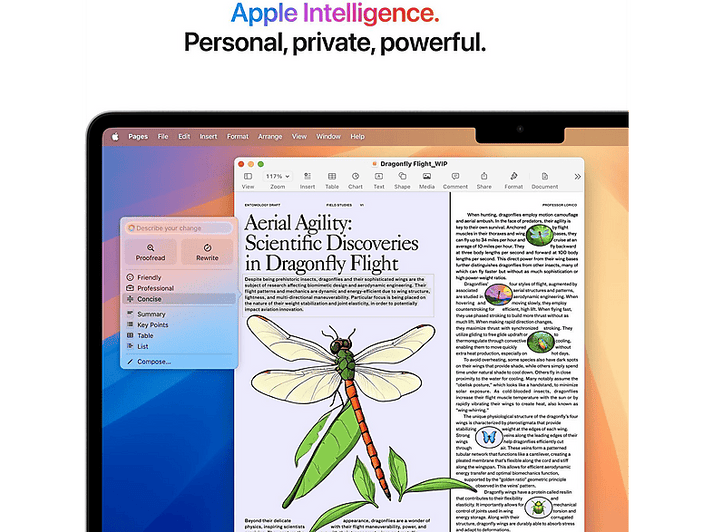Click the Proofread button

pyautogui.click(x=151, y=252)
